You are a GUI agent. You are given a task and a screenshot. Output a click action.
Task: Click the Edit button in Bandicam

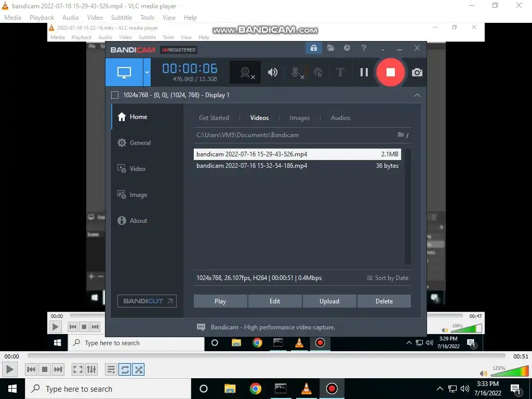275,301
